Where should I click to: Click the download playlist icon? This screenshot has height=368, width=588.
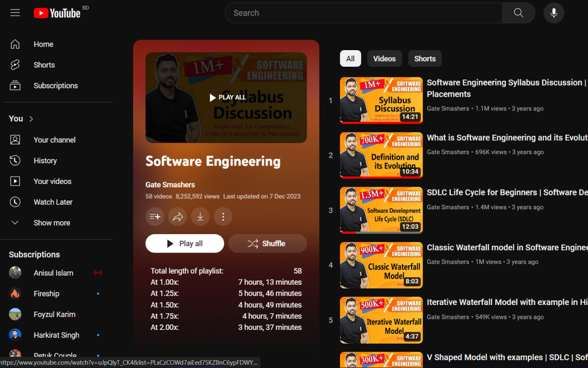(x=200, y=217)
